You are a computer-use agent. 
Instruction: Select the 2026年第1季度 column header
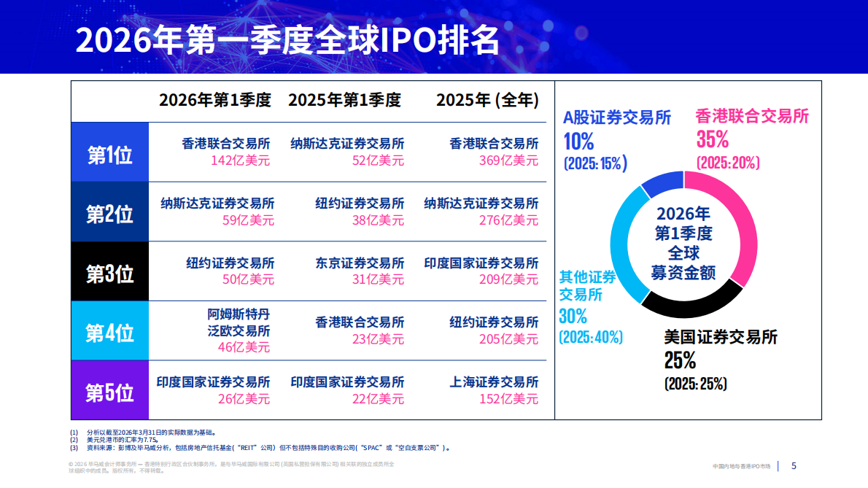coord(214,100)
